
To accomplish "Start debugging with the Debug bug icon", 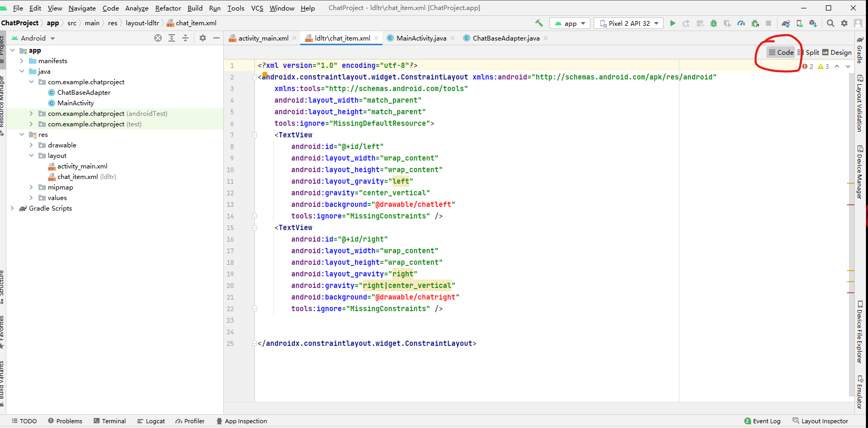I will coord(714,23).
